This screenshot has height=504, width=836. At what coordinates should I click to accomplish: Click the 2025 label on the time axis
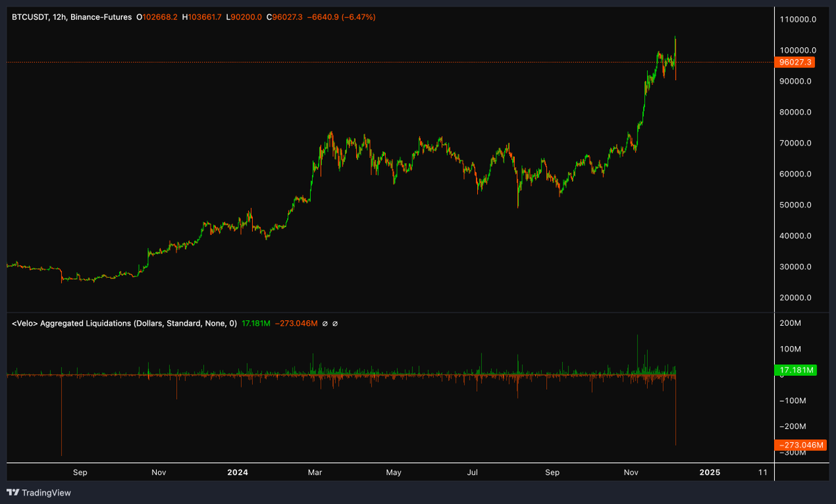(710, 473)
